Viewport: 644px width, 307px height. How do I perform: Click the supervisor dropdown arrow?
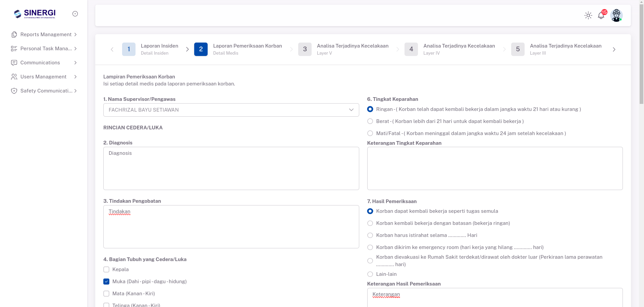click(x=351, y=110)
